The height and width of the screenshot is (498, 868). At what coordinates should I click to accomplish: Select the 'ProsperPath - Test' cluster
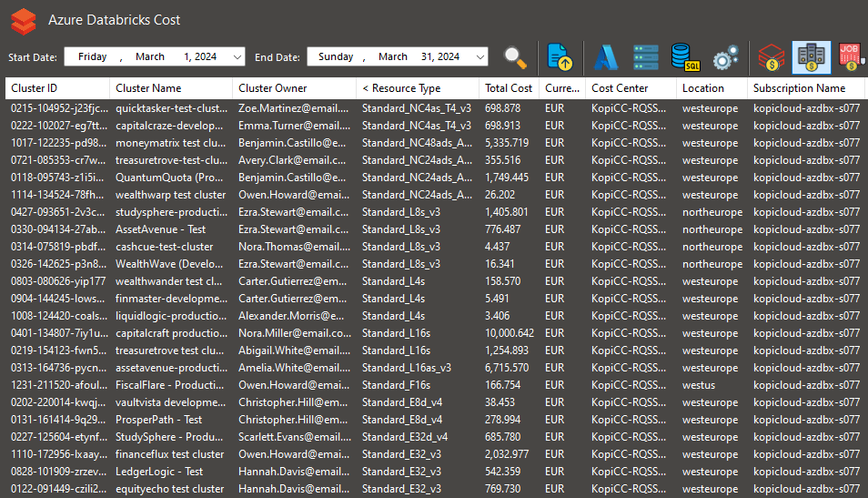[158, 420]
